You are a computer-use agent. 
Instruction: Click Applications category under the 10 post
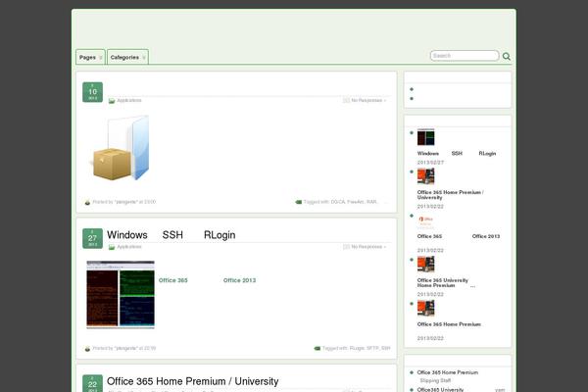point(129,101)
